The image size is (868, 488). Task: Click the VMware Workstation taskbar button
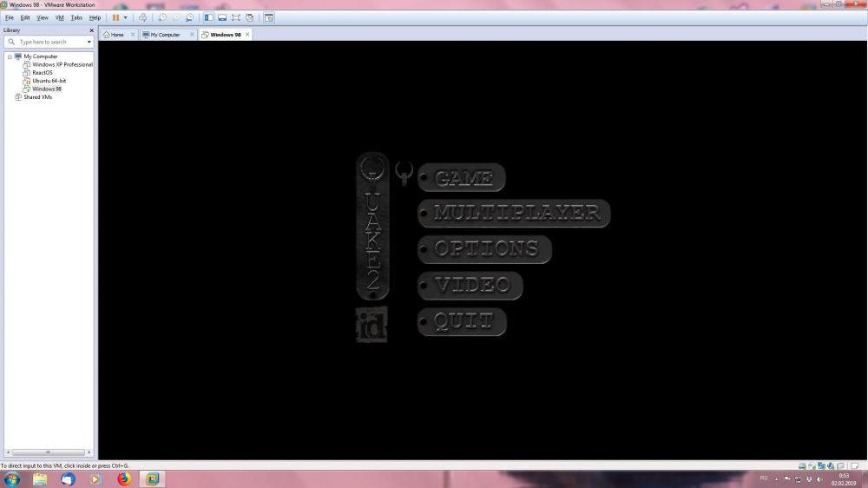pos(152,479)
